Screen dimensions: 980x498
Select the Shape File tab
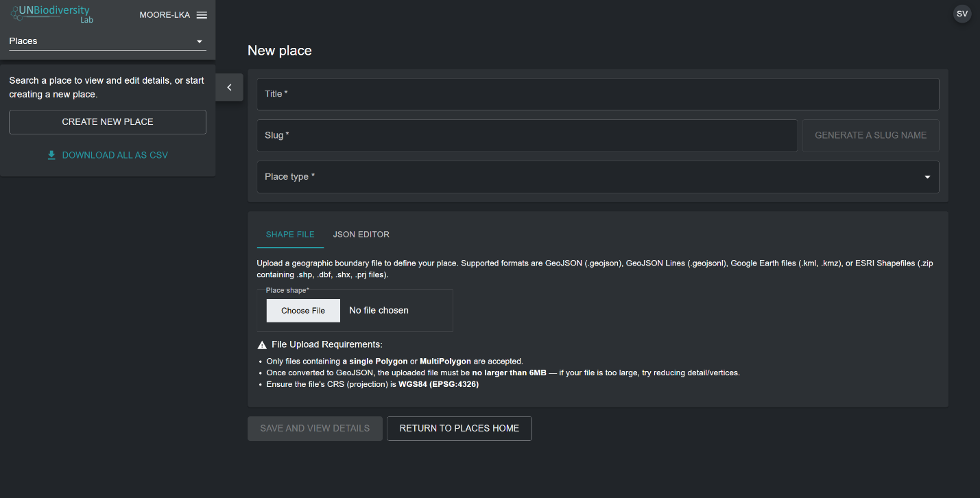point(290,235)
